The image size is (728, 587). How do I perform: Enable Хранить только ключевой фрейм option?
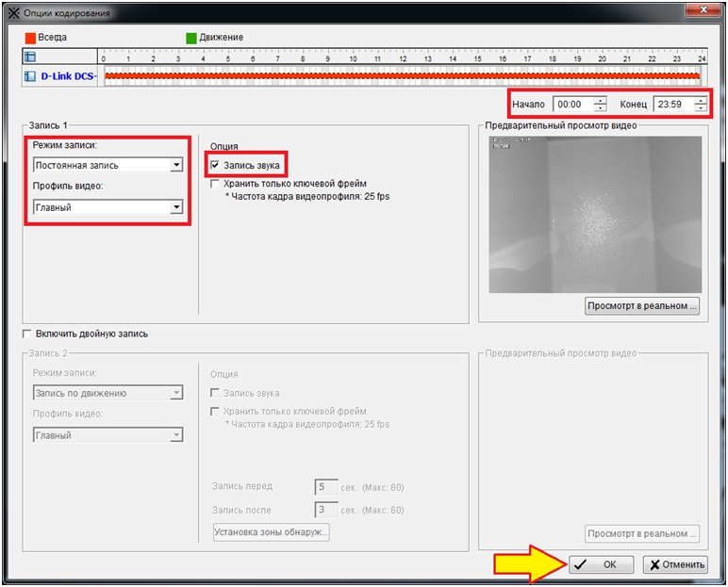(x=216, y=184)
